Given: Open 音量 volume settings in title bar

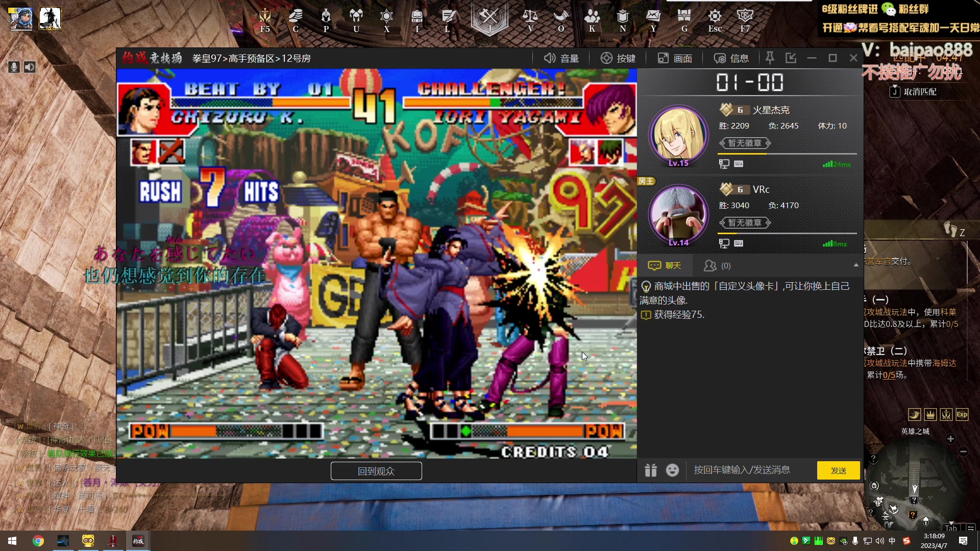Looking at the screenshot, I should (561, 58).
